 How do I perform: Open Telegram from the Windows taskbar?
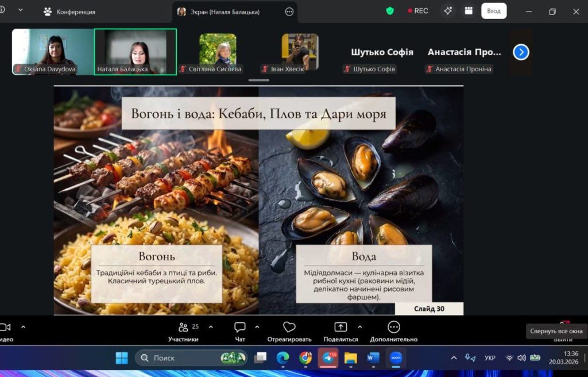328,358
